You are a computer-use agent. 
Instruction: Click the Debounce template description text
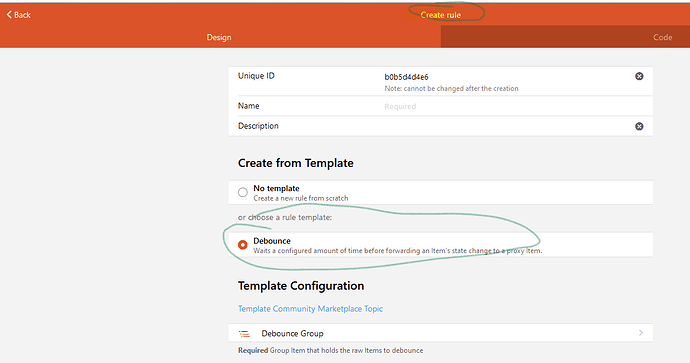click(x=397, y=251)
